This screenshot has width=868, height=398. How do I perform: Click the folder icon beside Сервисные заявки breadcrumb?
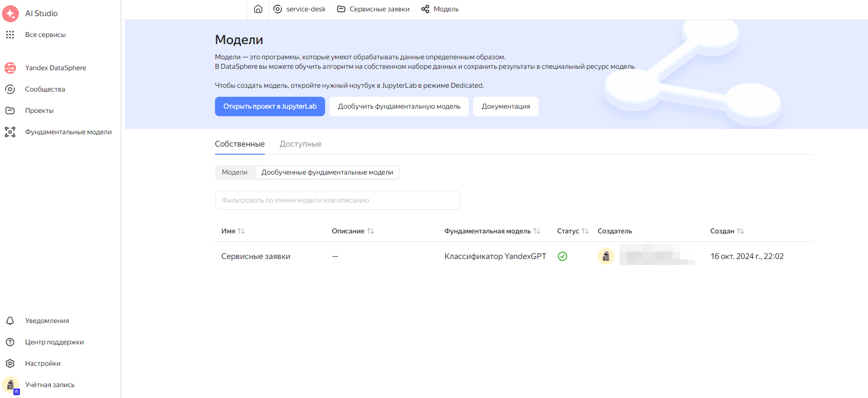click(x=341, y=9)
